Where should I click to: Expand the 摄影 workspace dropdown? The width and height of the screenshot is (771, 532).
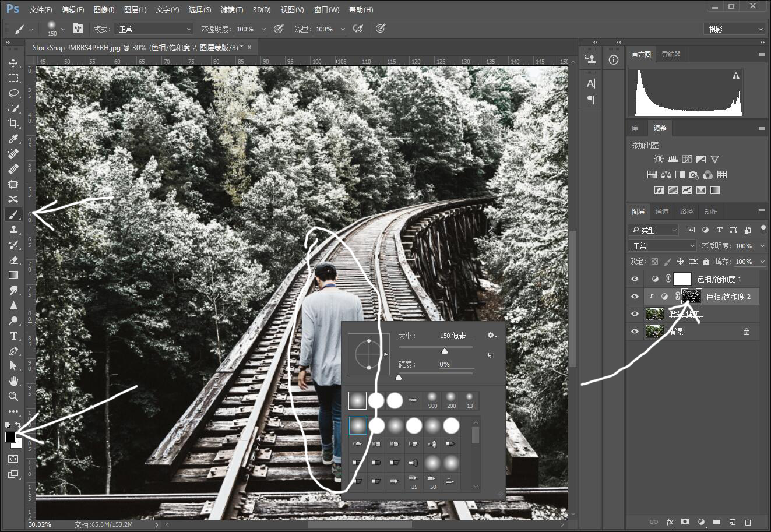tap(734, 29)
